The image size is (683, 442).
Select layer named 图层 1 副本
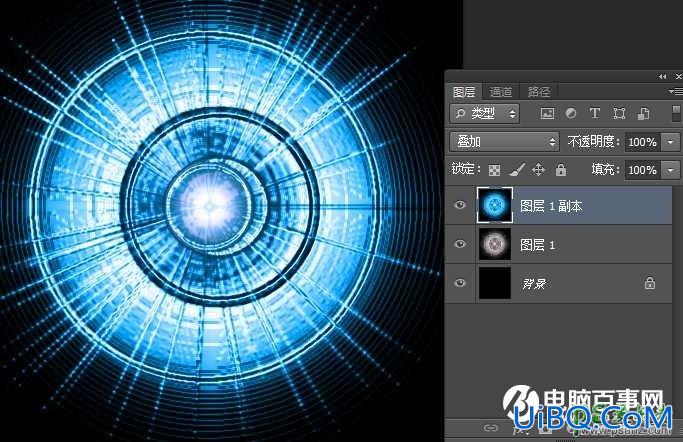(551, 206)
